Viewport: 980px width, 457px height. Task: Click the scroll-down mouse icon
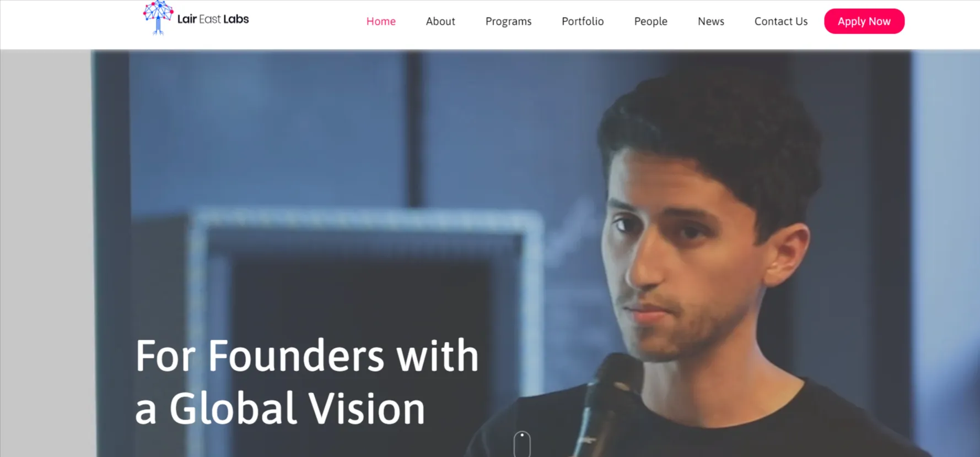click(x=522, y=444)
